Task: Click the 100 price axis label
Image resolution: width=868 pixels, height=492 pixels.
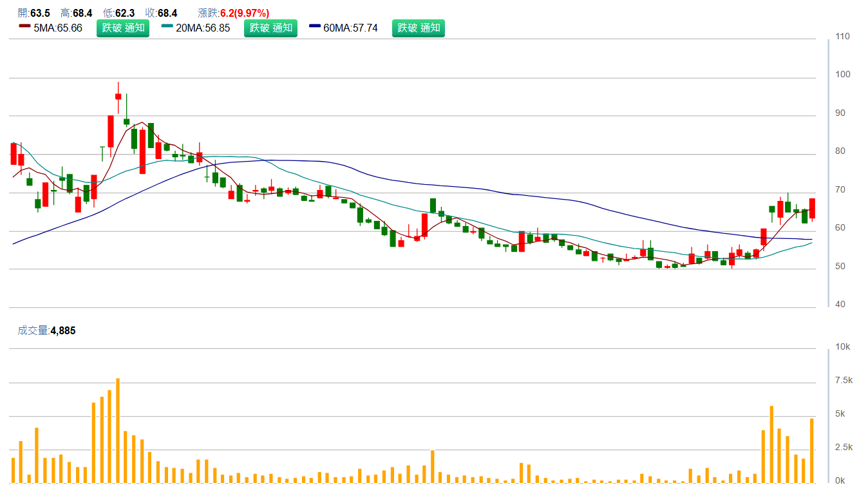Action: (842, 75)
